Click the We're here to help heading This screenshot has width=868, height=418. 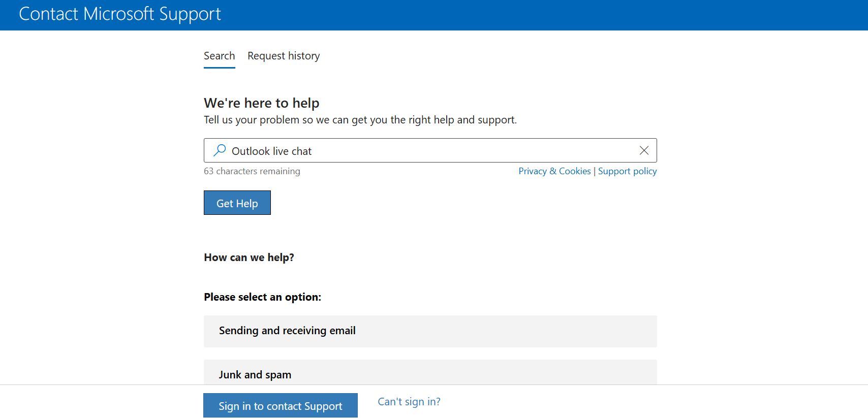coord(262,103)
